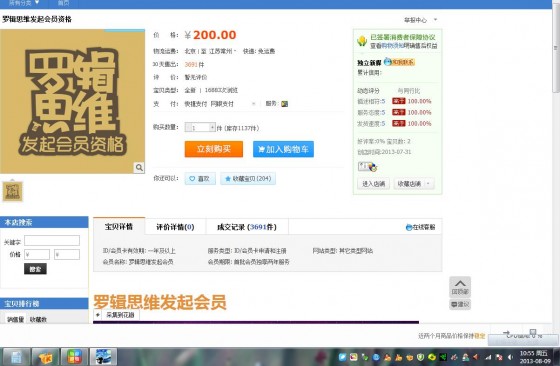Click the minimum 价格 input
The height and width of the screenshot is (366, 560).
[x=37, y=255]
